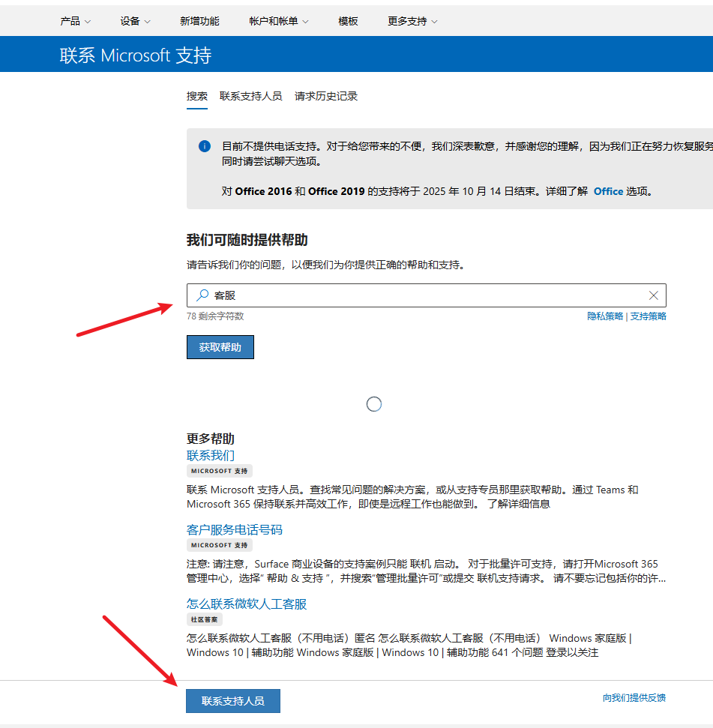713x728 pixels.
Task: Click the 更多帮助 heading
Action: tap(210, 439)
